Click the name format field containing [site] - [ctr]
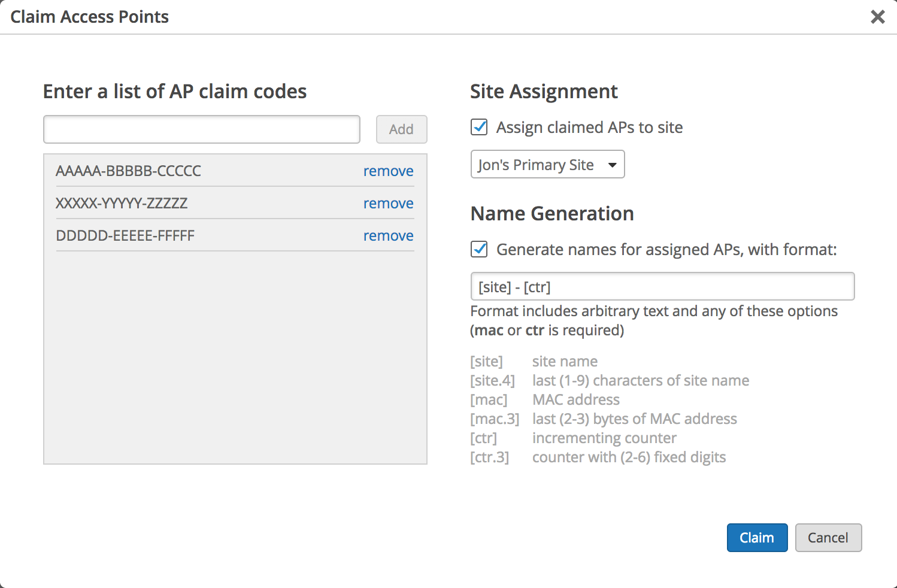Viewport: 897px width, 588px height. coord(662,287)
